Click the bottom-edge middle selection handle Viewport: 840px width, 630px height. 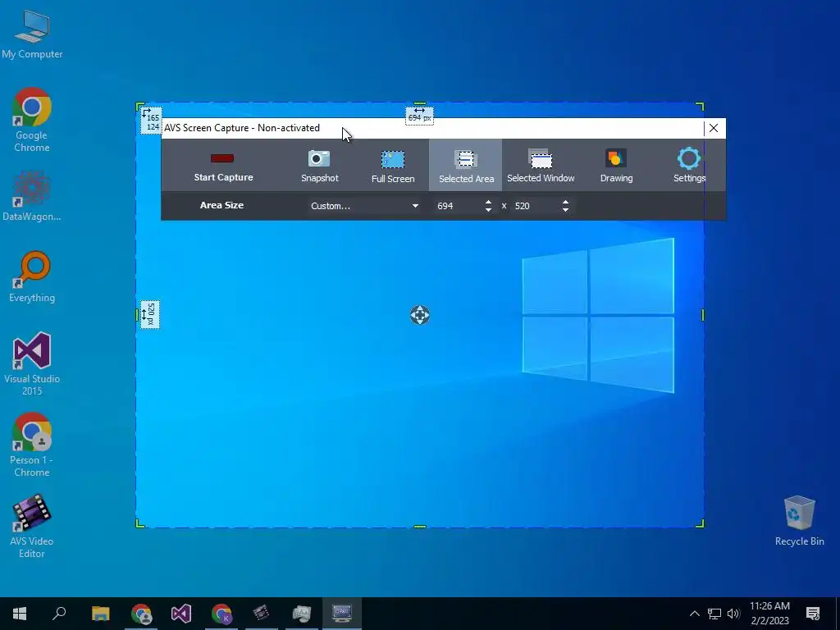coord(419,526)
